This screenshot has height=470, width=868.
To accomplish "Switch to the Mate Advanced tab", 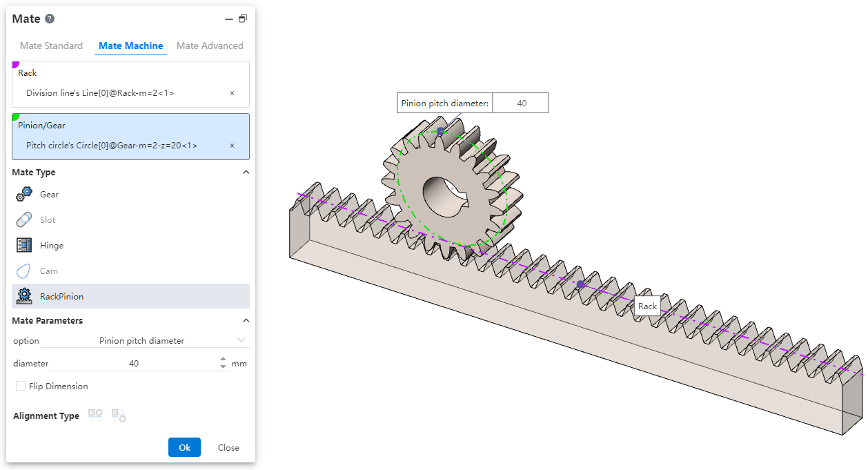I will point(210,46).
